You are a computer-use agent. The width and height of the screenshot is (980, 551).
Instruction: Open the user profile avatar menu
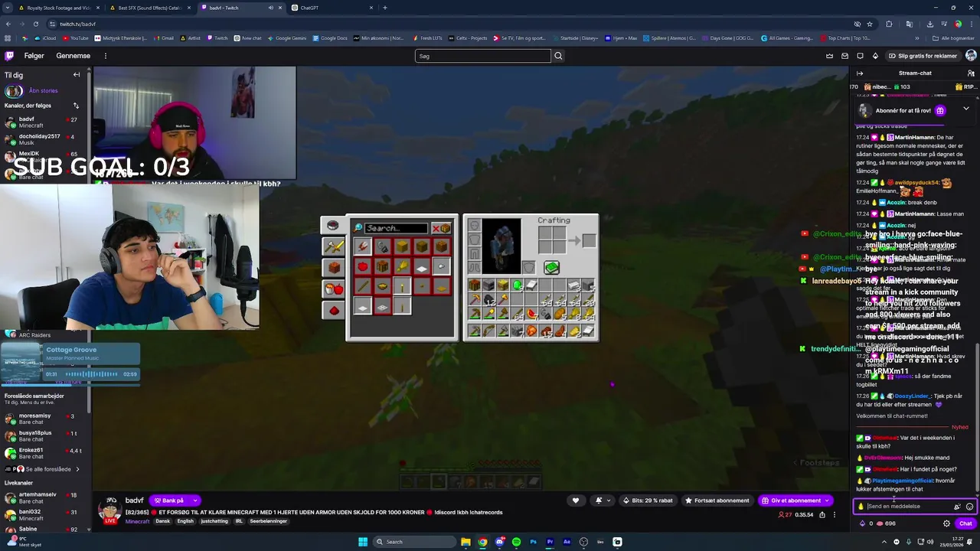click(971, 56)
